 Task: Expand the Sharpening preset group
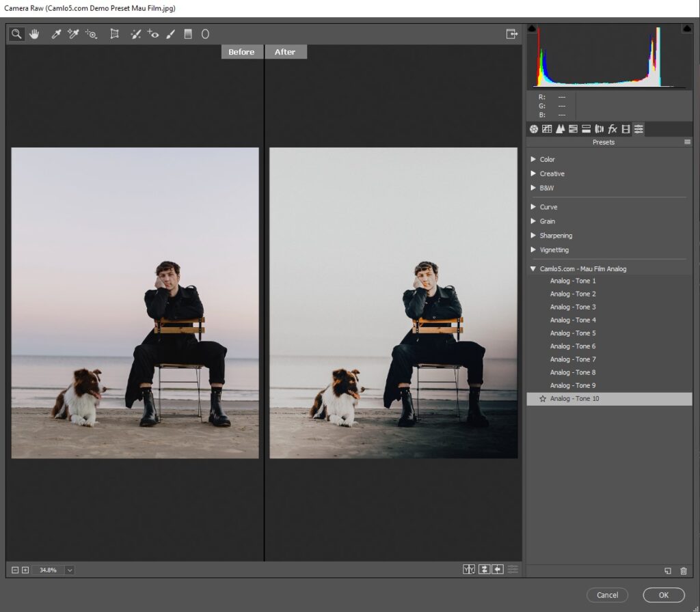coord(533,236)
